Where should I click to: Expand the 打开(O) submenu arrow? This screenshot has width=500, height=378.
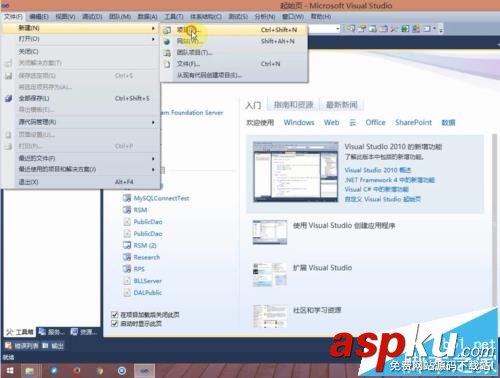coord(153,39)
